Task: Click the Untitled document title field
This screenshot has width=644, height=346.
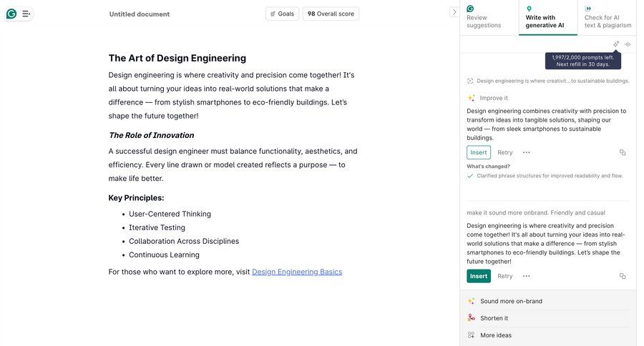Action: tap(140, 14)
